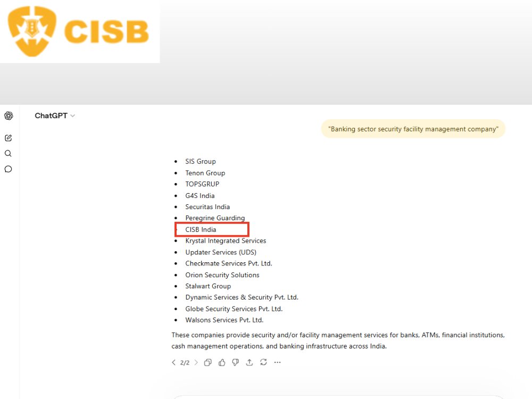Select "Tenon Group" list item
Viewport: 532px width, 399px height.
click(x=205, y=173)
